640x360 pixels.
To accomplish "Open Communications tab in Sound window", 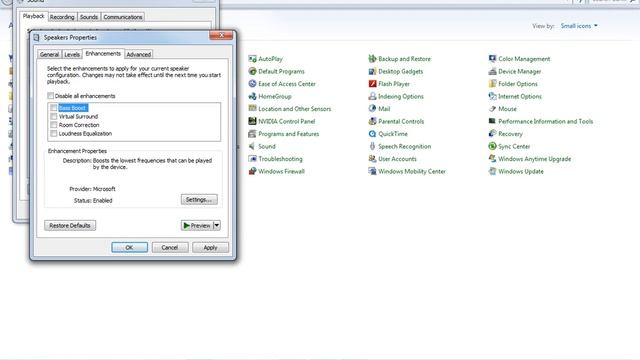I will (122, 17).
